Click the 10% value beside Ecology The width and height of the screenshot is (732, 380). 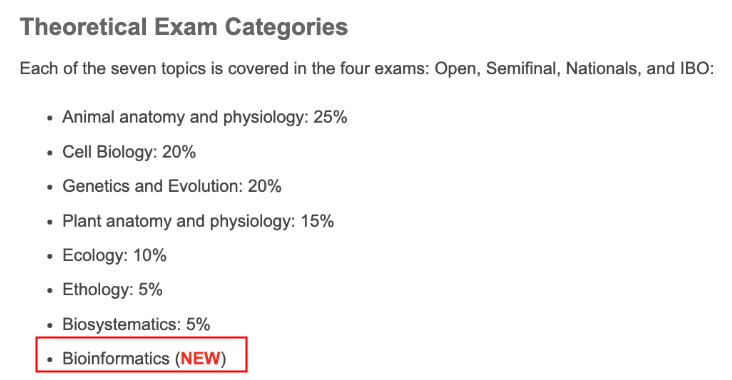pyautogui.click(x=150, y=255)
